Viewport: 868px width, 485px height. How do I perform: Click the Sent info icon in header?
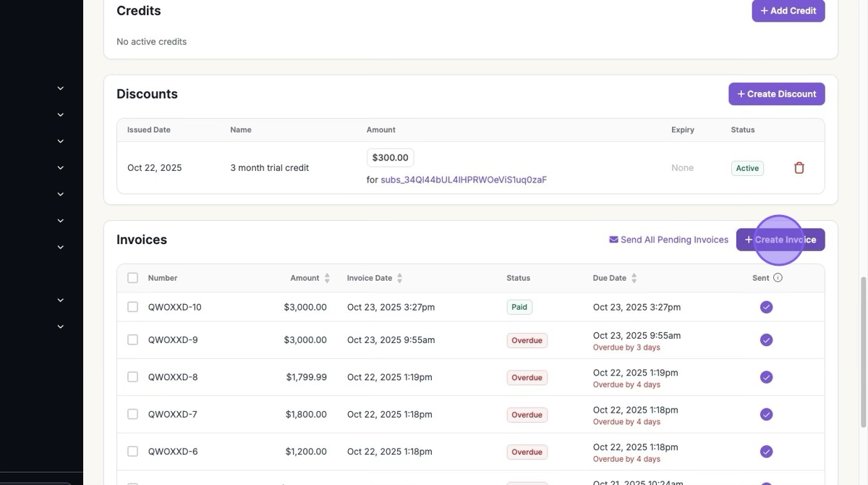[778, 278]
